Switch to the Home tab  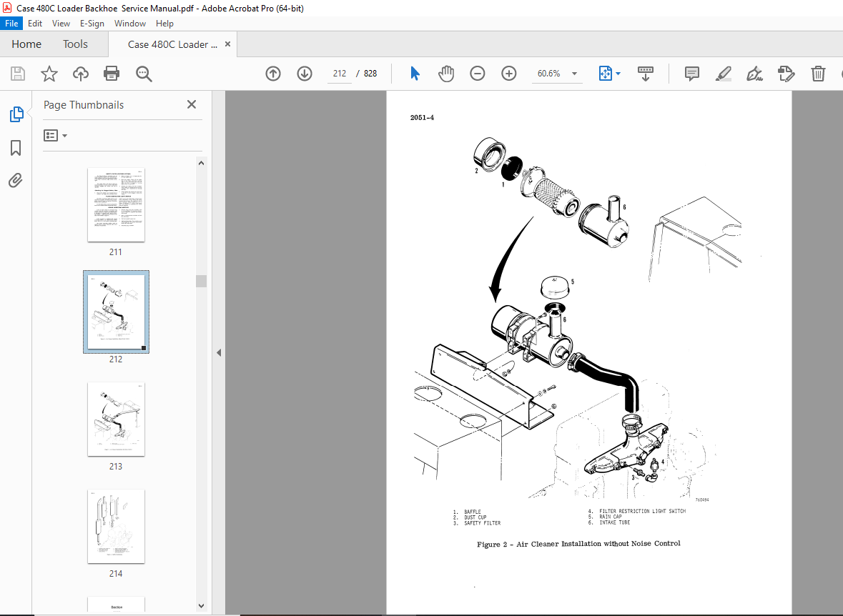26,44
